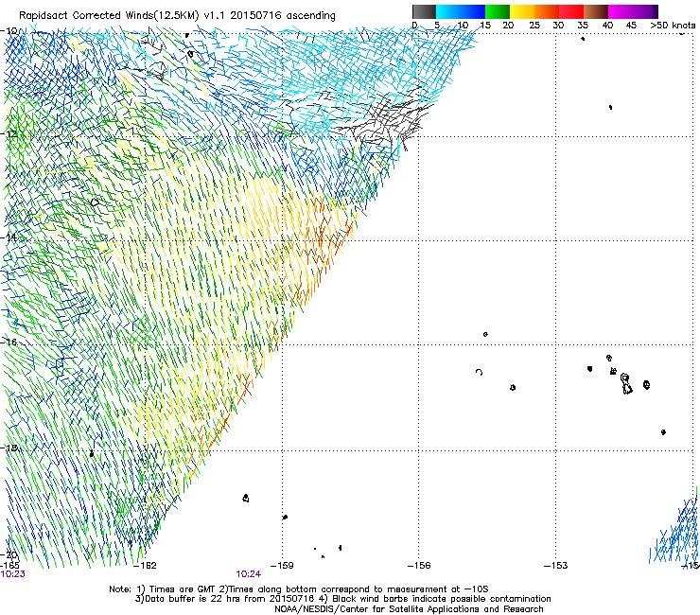Screen dimensions: 700x615
Task: Click the '>50 knots' legend label
Action: [x=673, y=26]
